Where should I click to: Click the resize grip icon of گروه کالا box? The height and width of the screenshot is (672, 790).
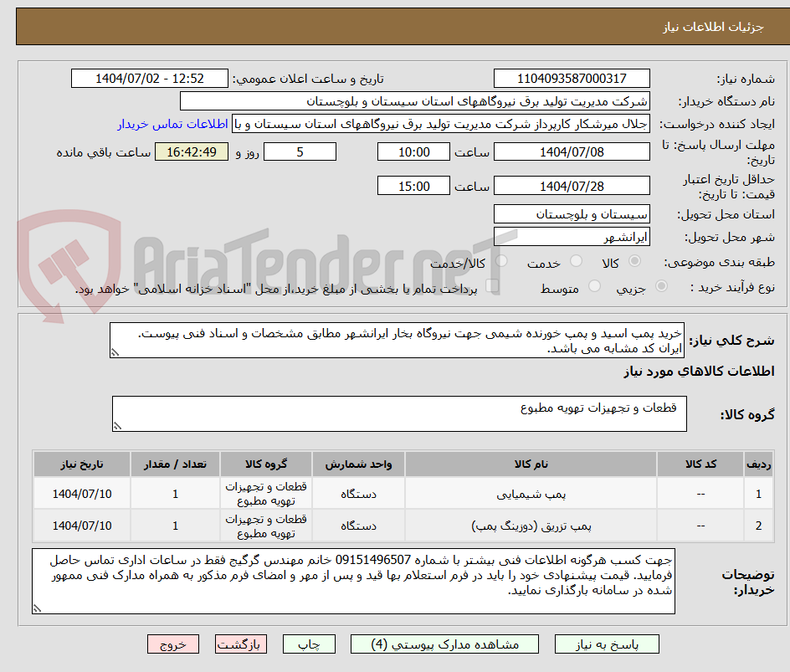[118, 426]
